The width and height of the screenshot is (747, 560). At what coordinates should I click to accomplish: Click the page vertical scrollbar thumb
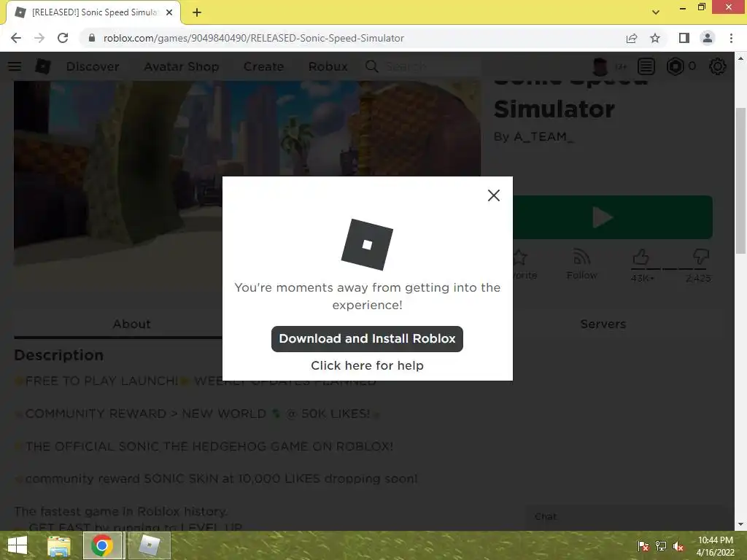[x=740, y=181]
